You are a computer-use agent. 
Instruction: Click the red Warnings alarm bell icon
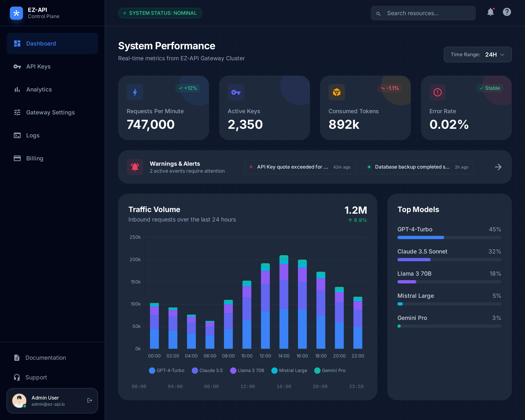click(x=135, y=167)
